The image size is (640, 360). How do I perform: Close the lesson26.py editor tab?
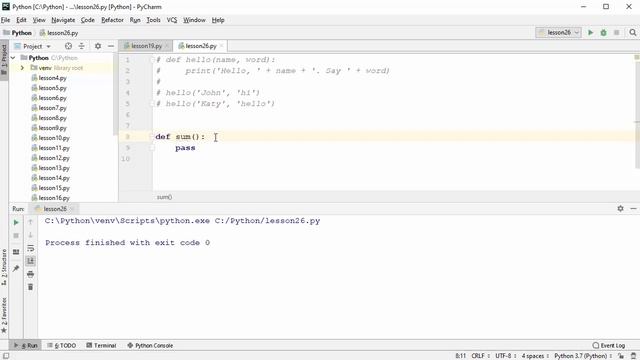[222, 46]
